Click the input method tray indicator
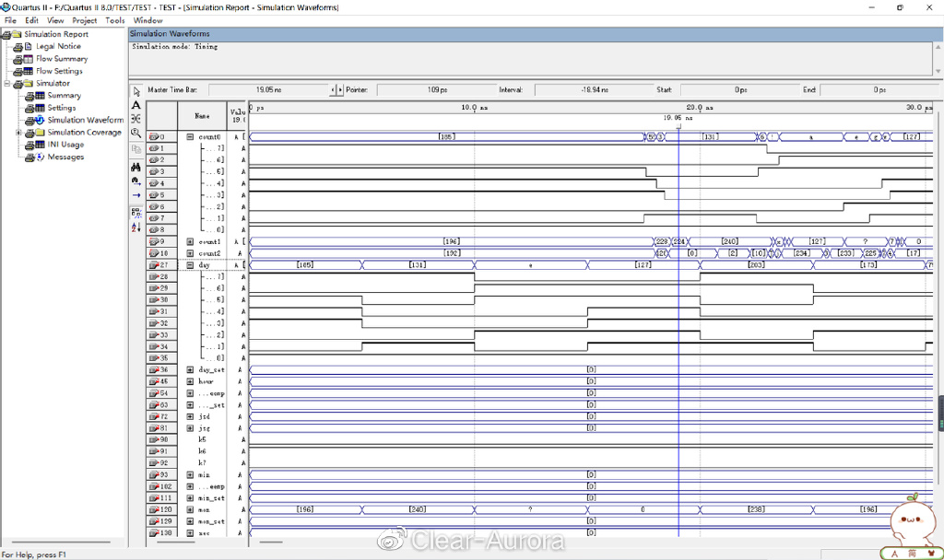This screenshot has width=944, height=560. [x=912, y=554]
